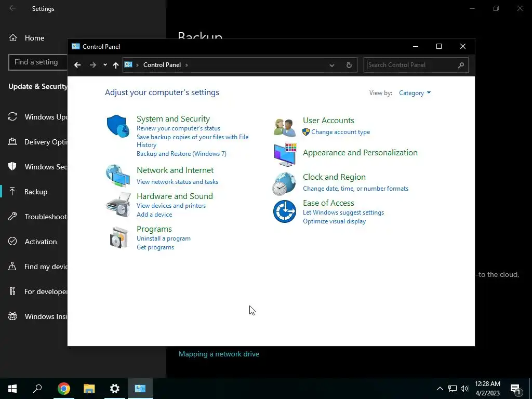Select Troubleshoot in the Settings sidebar
Image resolution: width=532 pixels, height=399 pixels.
point(34,217)
